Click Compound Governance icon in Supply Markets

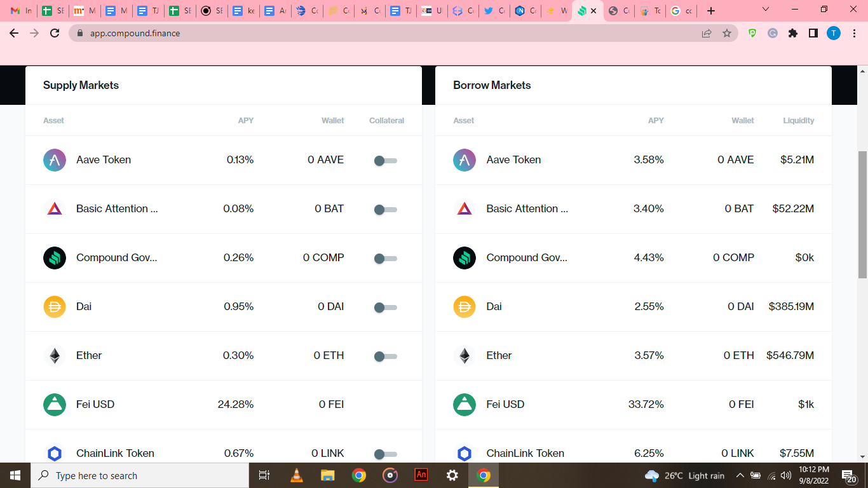55,258
